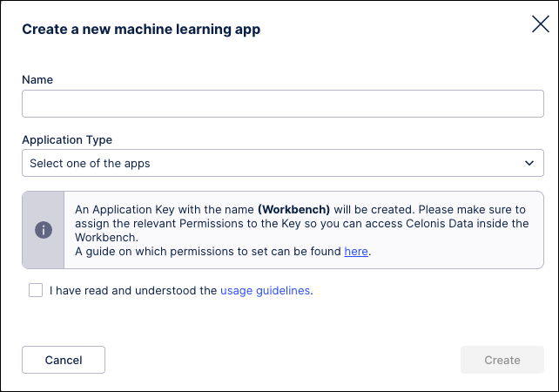Check the usage guidelines checkbox
The height and width of the screenshot is (392, 559).
click(36, 290)
